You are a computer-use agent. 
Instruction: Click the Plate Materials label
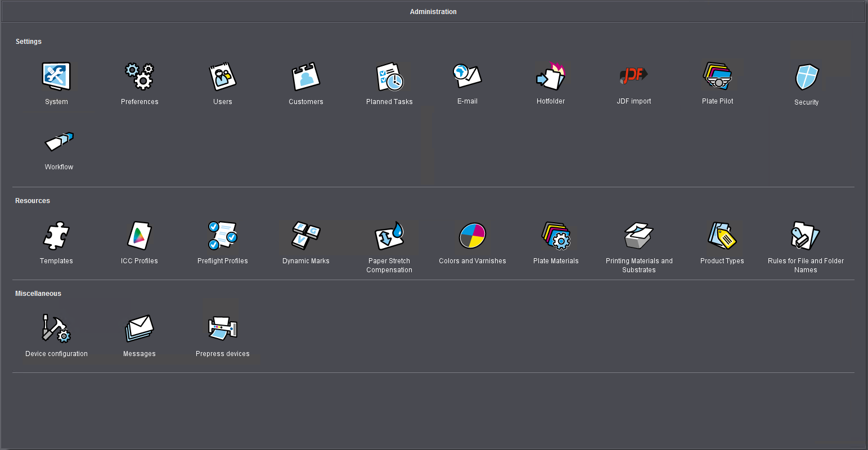[x=556, y=261]
